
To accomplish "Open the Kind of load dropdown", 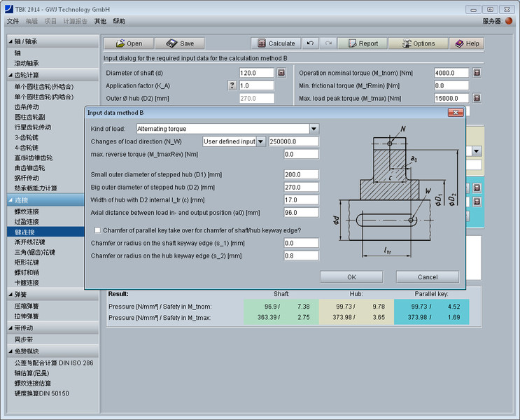I will (x=314, y=129).
